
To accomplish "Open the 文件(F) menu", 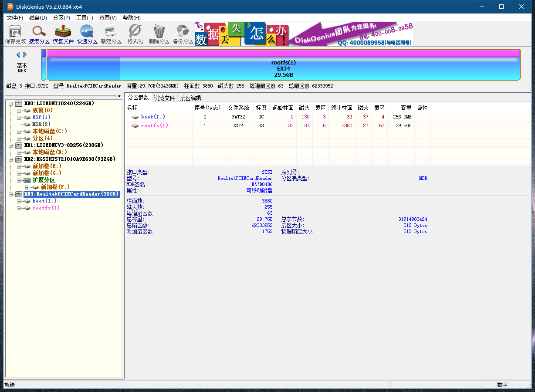I will [x=15, y=18].
